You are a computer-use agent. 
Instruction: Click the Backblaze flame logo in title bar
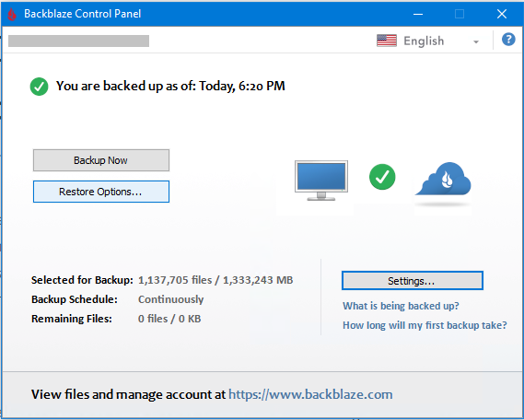tap(12, 14)
